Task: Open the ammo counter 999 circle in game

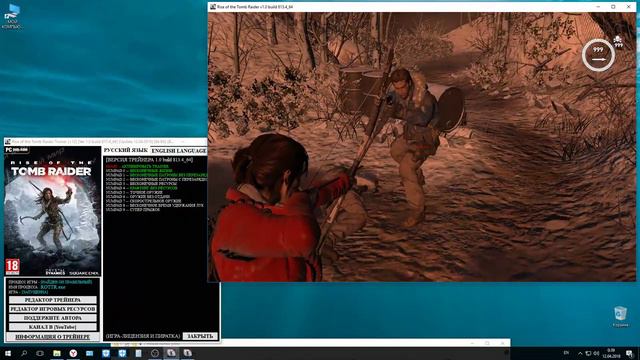Action: pyautogui.click(x=598, y=55)
